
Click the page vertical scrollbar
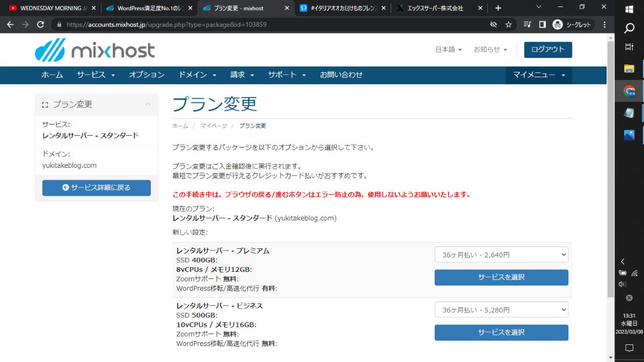click(x=610, y=169)
